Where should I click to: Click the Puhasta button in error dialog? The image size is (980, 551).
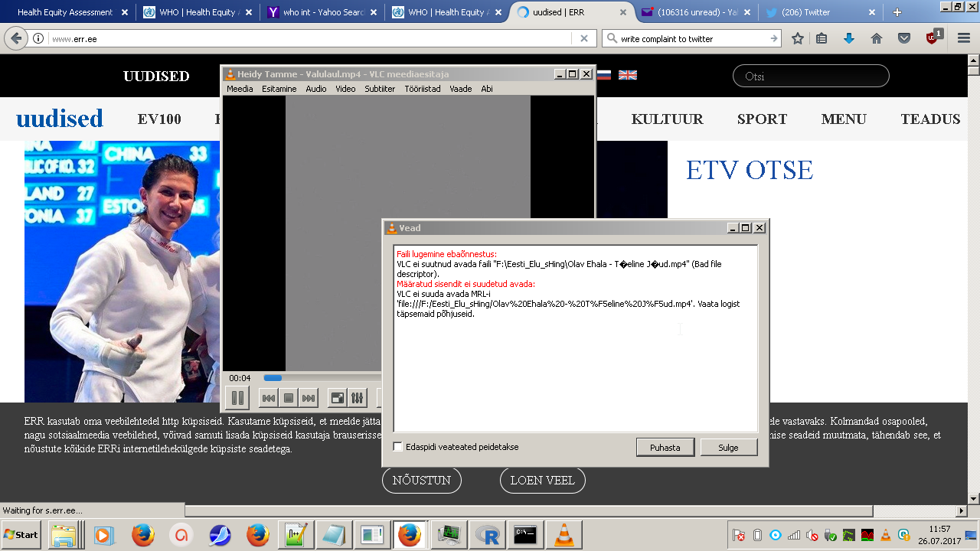point(665,448)
